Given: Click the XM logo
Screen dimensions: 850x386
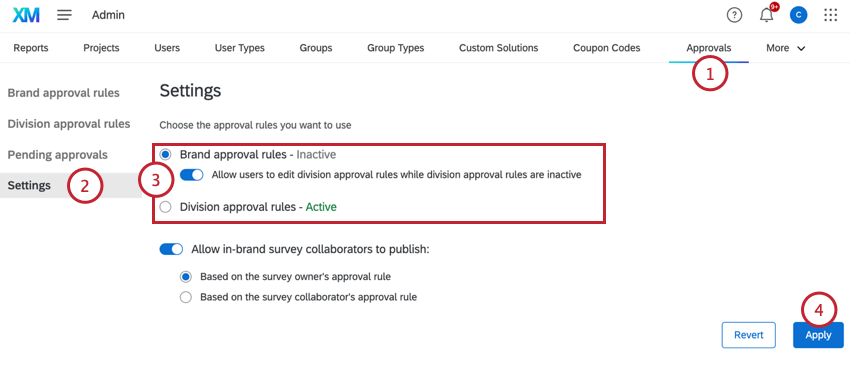Looking at the screenshot, I should [x=26, y=15].
